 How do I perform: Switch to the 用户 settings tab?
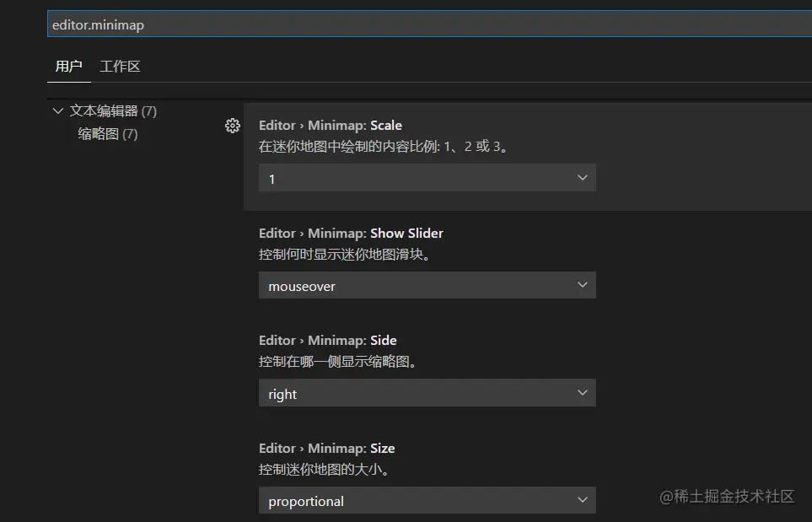tap(68, 66)
